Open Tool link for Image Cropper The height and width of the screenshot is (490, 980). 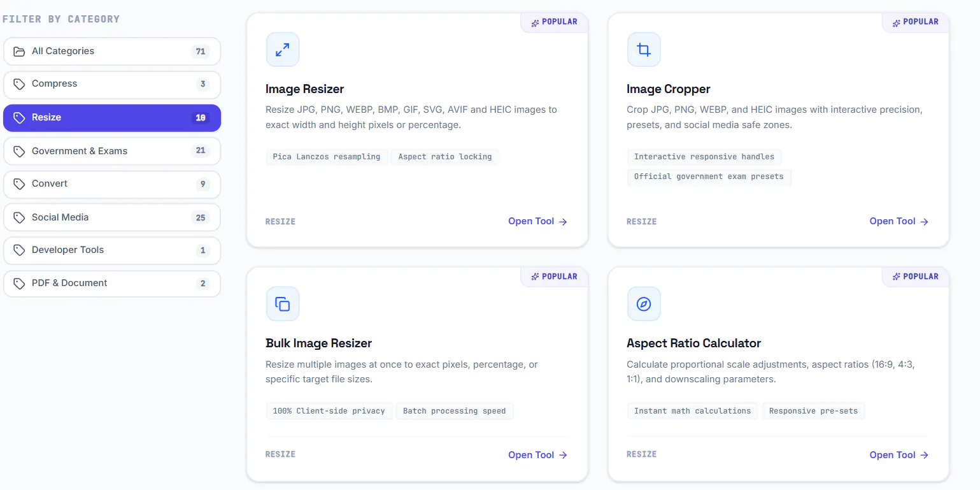pos(899,221)
